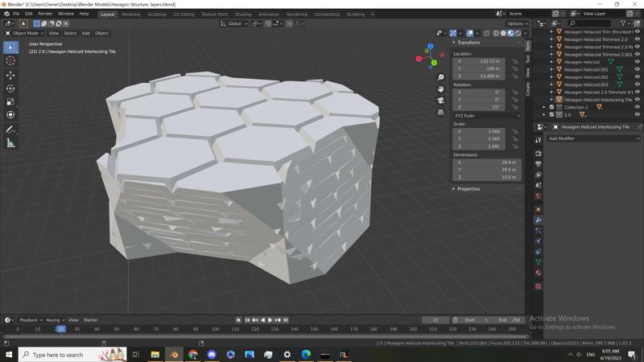
Task: Click the blue Z axis on navigation gizmo
Action: pyautogui.click(x=430, y=47)
